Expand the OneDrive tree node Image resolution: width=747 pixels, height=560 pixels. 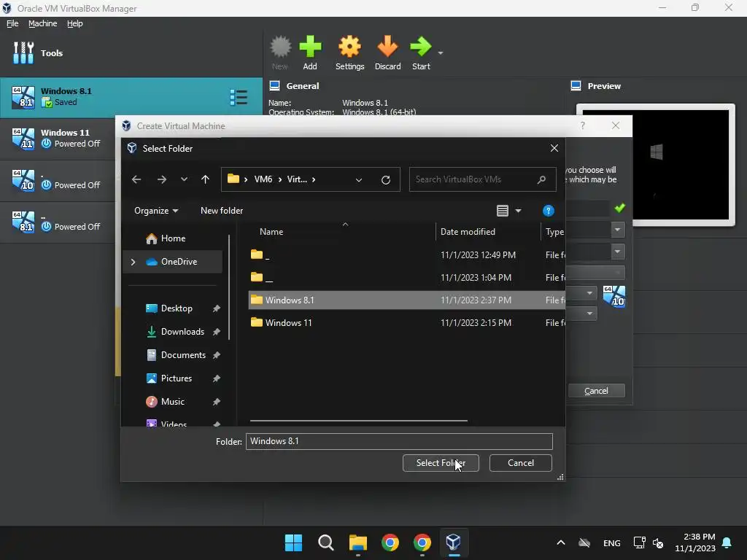(133, 262)
